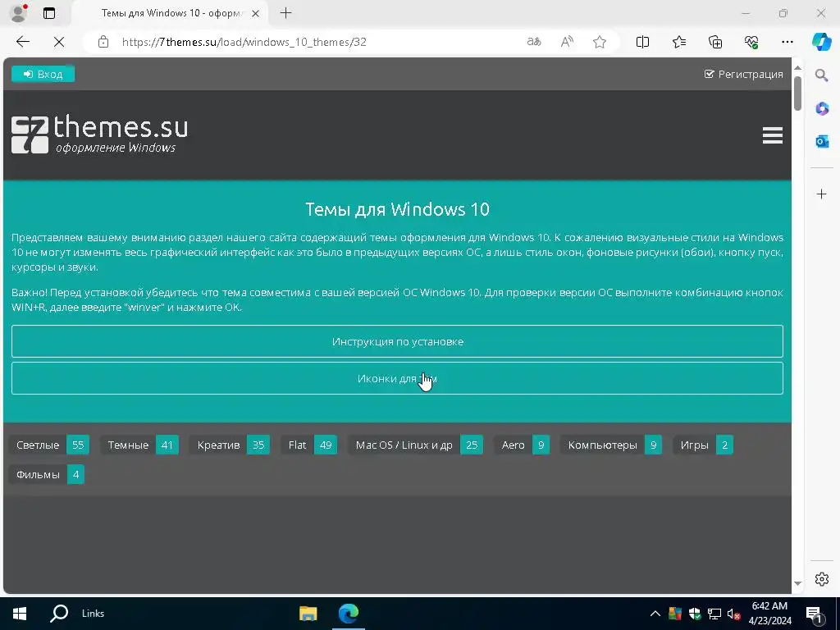Open the tab actions menu icon
The width and height of the screenshot is (840, 630).
pyautogui.click(x=48, y=13)
